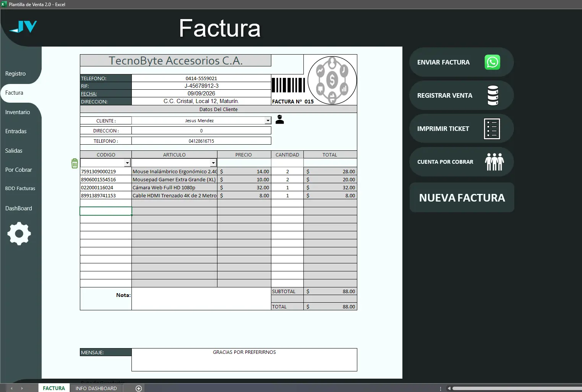This screenshot has width=582, height=392.
Task: Select the client Telefono field 04128616715
Action: (201, 141)
